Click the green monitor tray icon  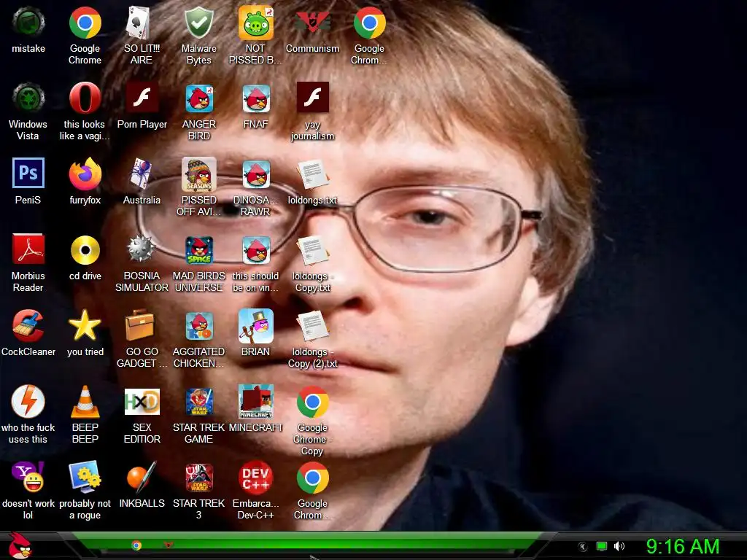(x=602, y=546)
